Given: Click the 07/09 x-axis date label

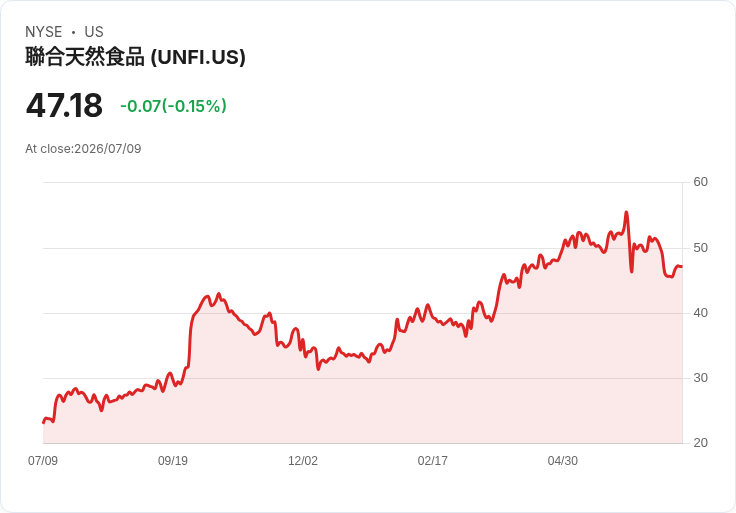Looking at the screenshot, I should [43, 461].
